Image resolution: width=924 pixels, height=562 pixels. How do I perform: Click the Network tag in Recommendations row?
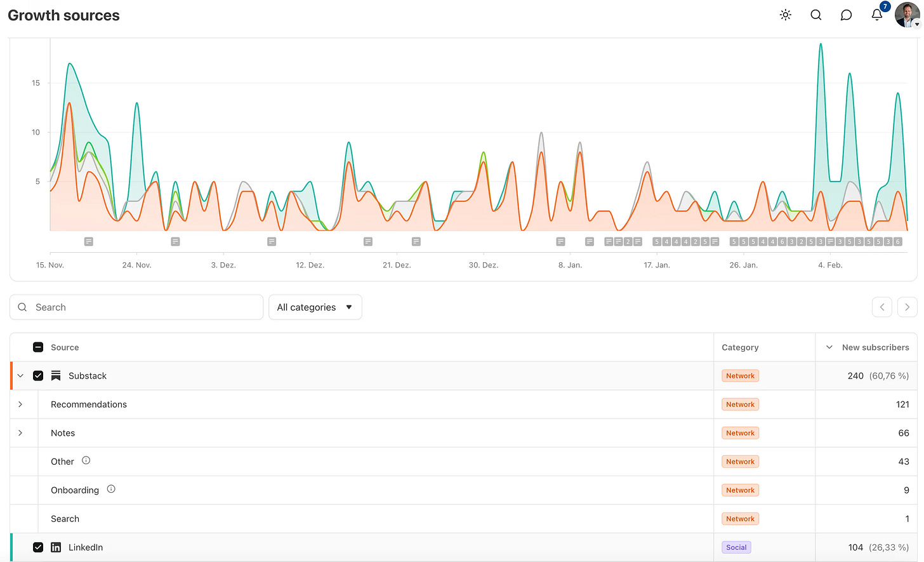[740, 405]
